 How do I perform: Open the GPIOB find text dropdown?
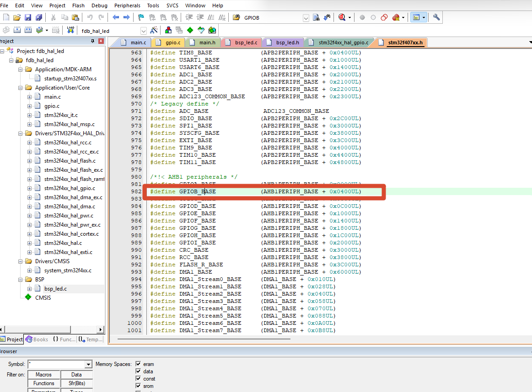[x=306, y=18]
